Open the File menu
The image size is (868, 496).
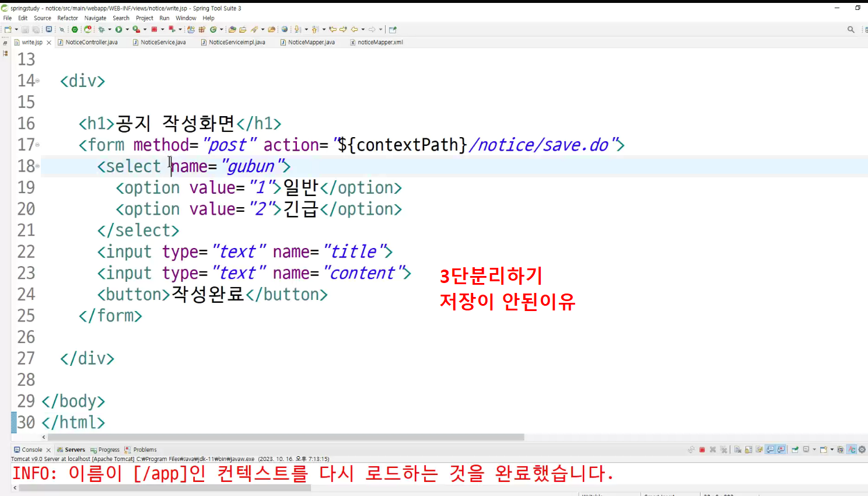(x=8, y=18)
